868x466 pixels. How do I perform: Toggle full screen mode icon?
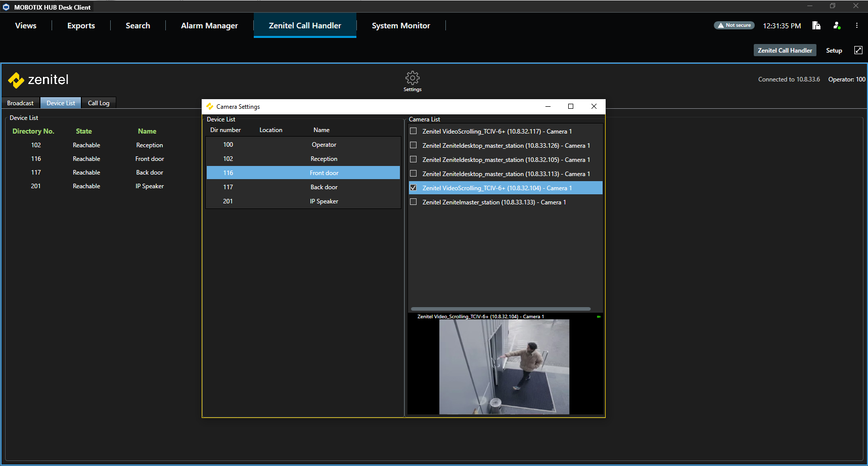point(858,50)
